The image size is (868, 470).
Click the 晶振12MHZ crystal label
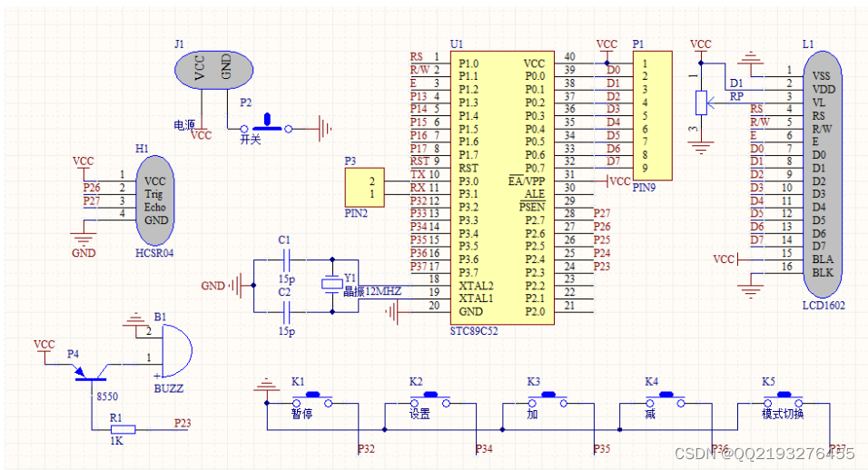(x=372, y=291)
